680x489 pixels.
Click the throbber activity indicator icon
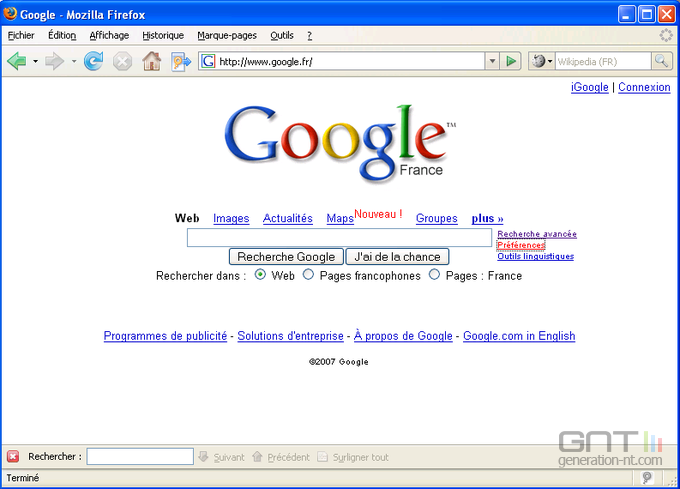click(x=666, y=35)
